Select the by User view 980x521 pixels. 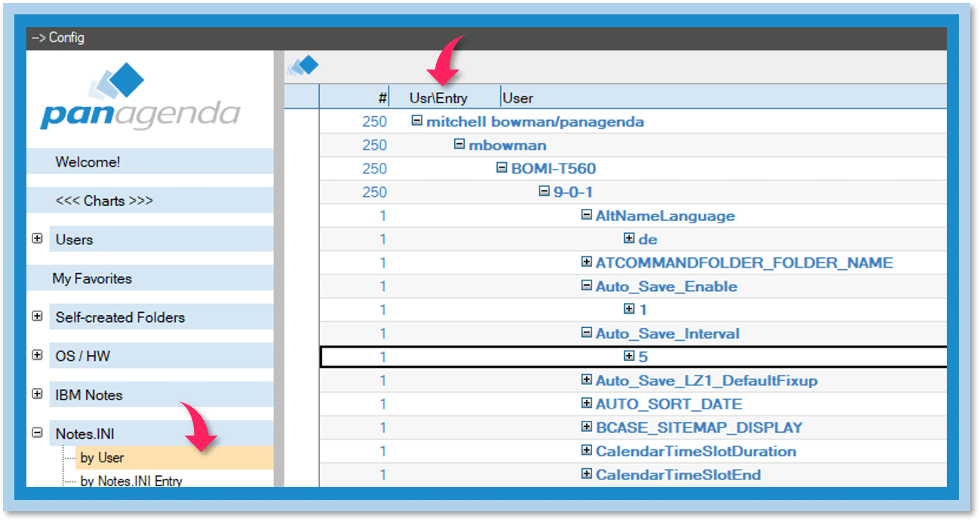103,458
